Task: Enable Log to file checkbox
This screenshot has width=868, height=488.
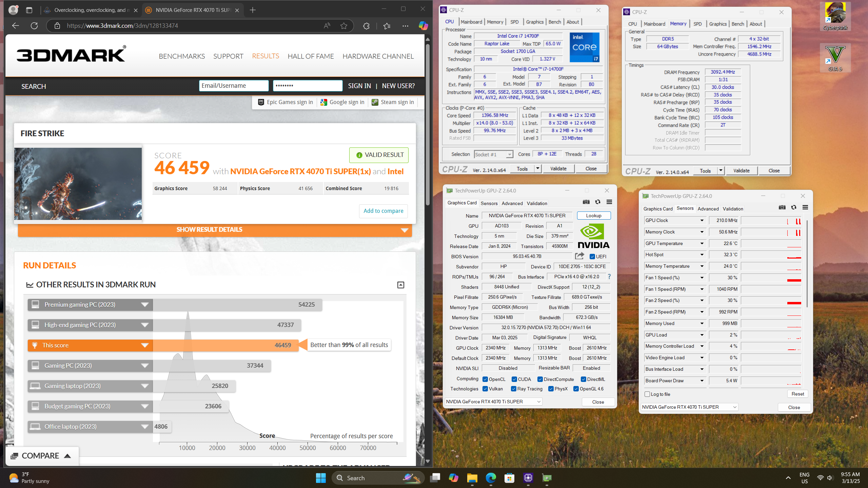Action: [x=647, y=394]
